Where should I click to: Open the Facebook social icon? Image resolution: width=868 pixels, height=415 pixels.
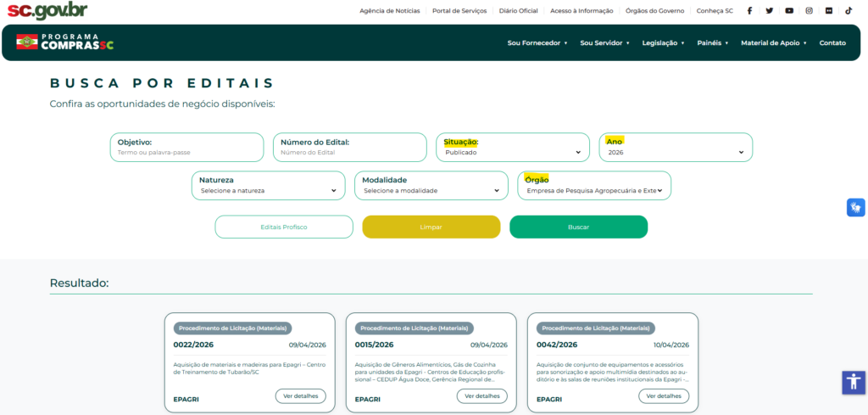click(x=749, y=11)
